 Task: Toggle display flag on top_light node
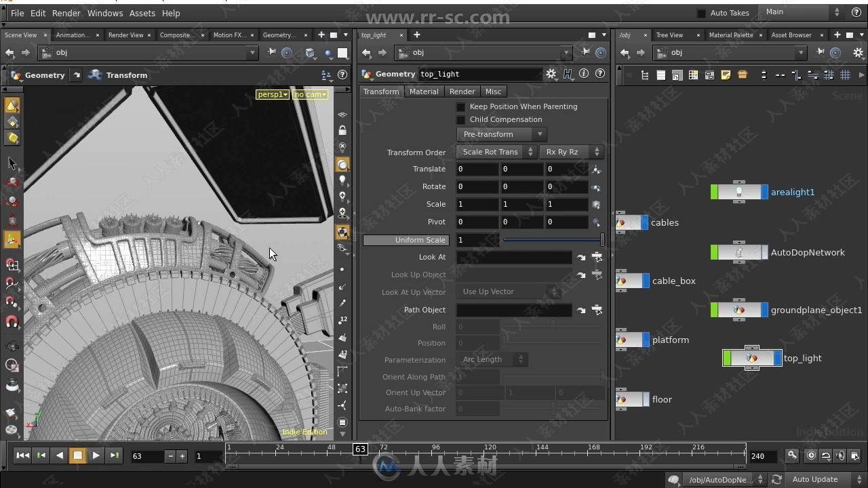(778, 358)
